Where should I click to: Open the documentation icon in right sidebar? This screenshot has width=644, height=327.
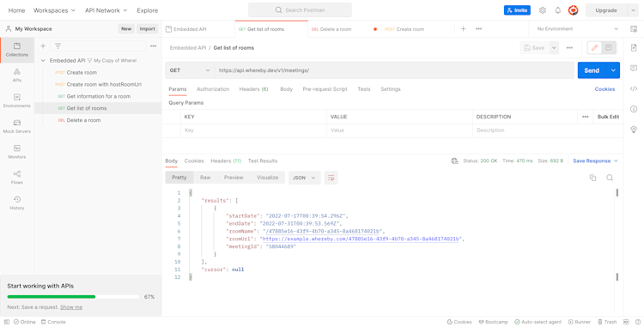pos(634,47)
